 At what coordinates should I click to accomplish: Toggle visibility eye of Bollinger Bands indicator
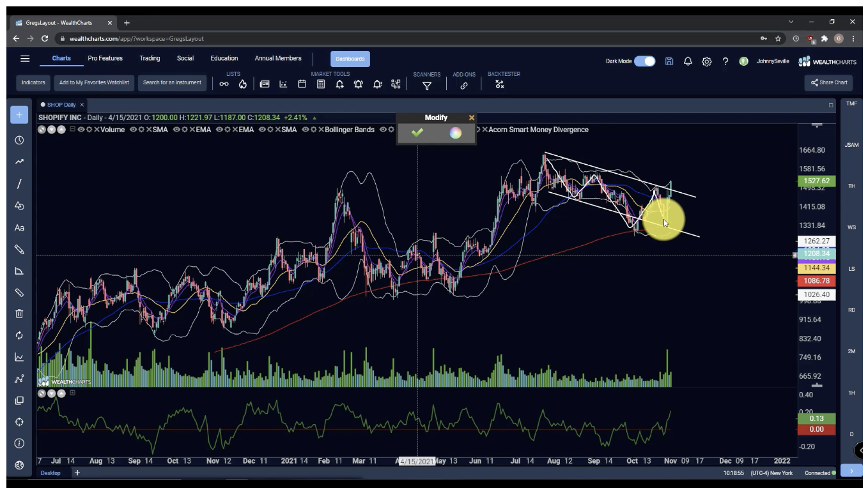pos(306,130)
